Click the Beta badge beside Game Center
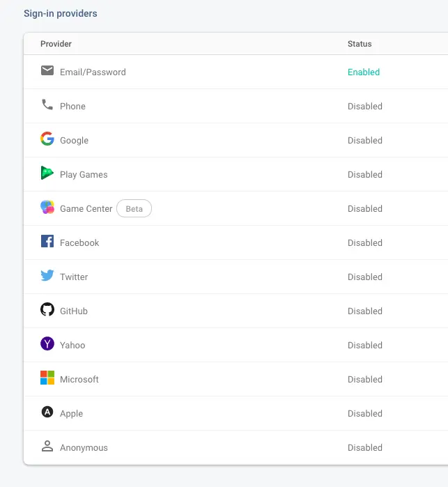Screen dimensions: 448x487 pos(134,208)
